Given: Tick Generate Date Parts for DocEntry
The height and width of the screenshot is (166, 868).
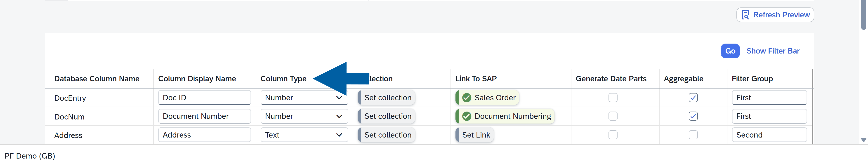Looking at the screenshot, I should click(x=613, y=98).
